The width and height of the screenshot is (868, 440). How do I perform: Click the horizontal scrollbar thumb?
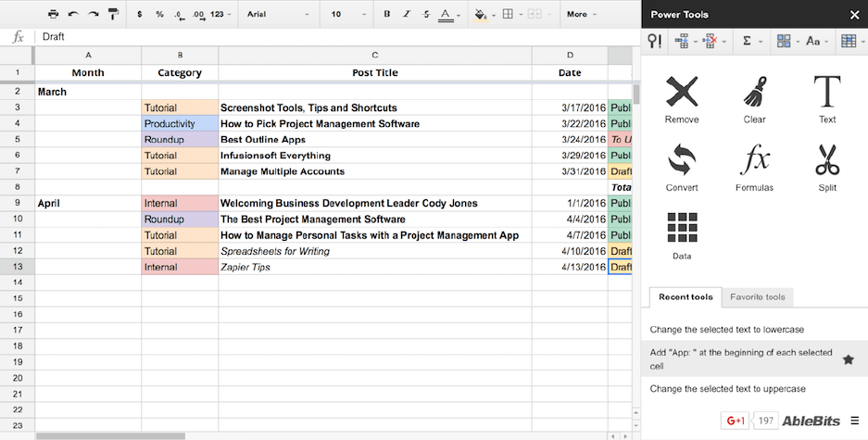click(111, 436)
